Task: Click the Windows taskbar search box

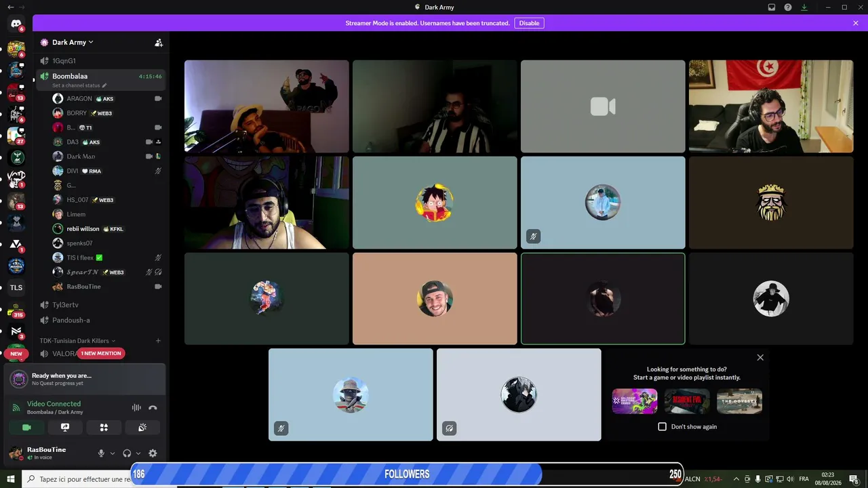Action: 76,479
